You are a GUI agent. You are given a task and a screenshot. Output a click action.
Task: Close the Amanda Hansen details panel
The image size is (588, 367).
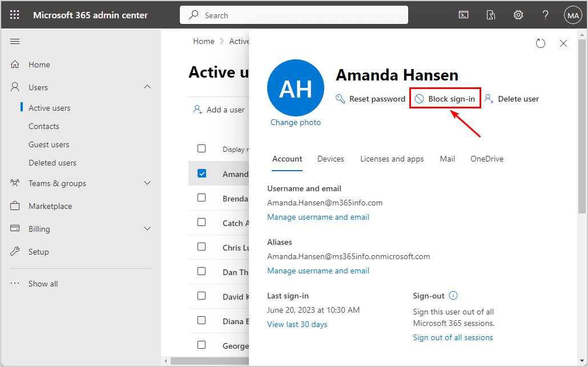point(563,43)
